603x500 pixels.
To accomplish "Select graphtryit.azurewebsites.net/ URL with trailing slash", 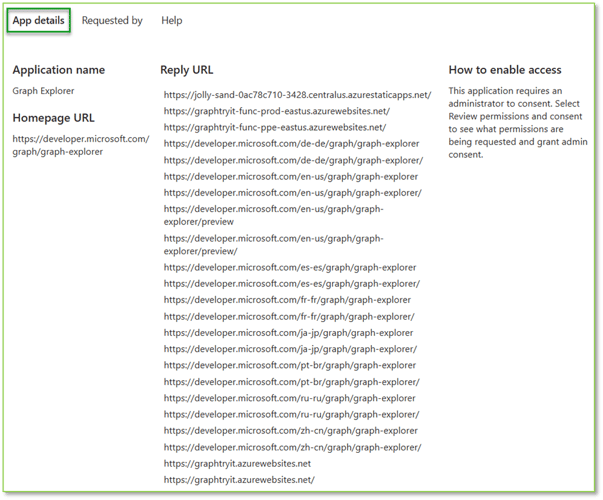I will [x=239, y=480].
